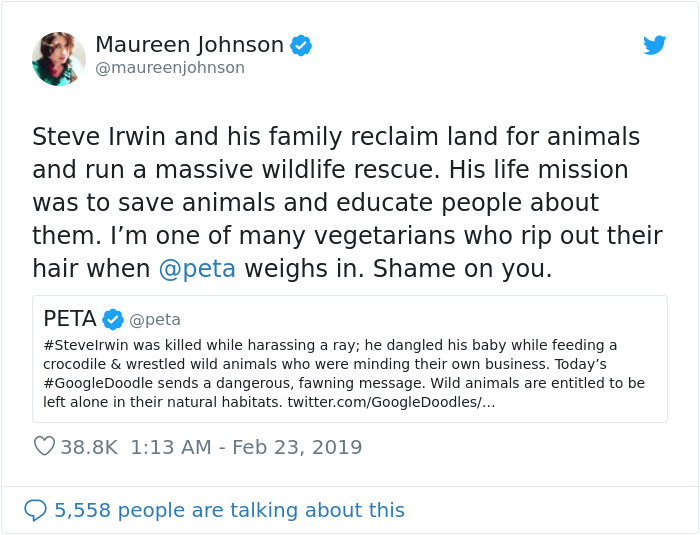
Task: Open the twitter.com/GoogleDoodles link
Action: [x=390, y=402]
